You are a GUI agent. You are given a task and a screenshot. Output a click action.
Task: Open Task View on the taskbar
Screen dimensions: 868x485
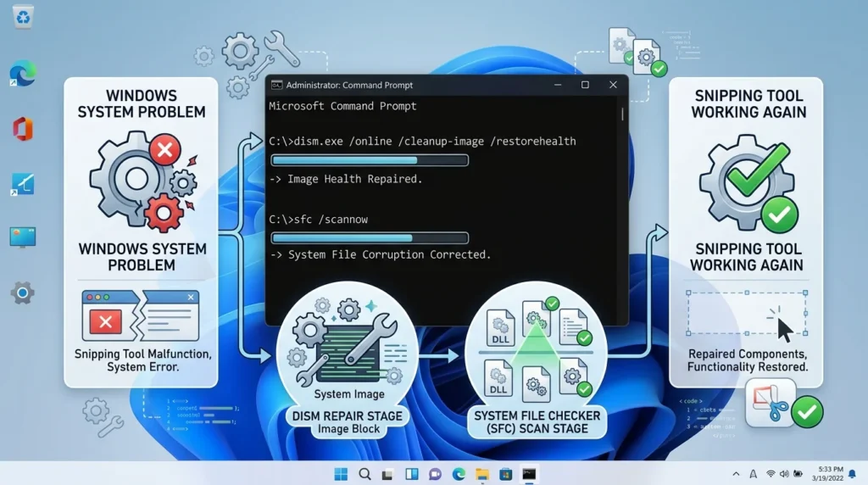(387, 475)
